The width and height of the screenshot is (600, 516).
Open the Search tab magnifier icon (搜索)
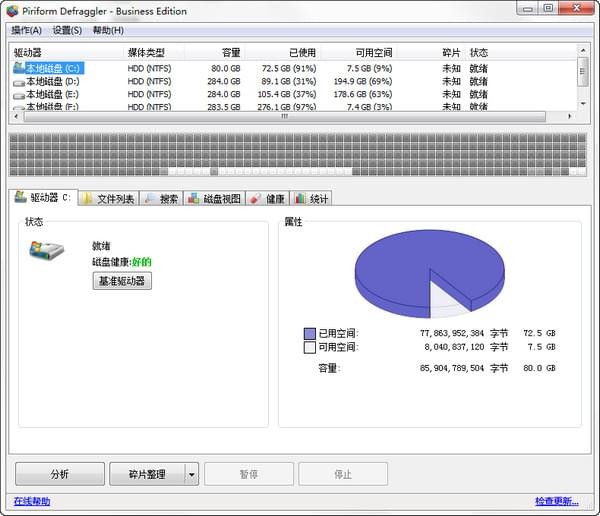[150, 198]
